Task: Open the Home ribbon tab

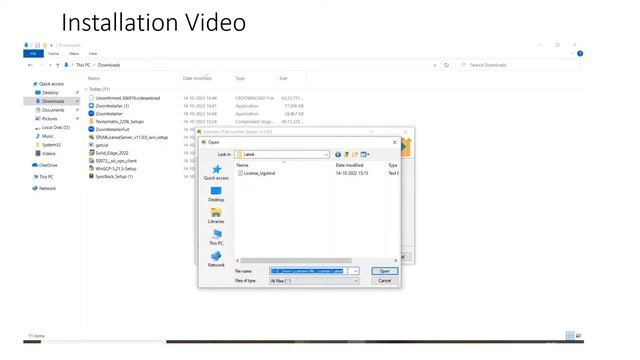Action: (x=53, y=53)
